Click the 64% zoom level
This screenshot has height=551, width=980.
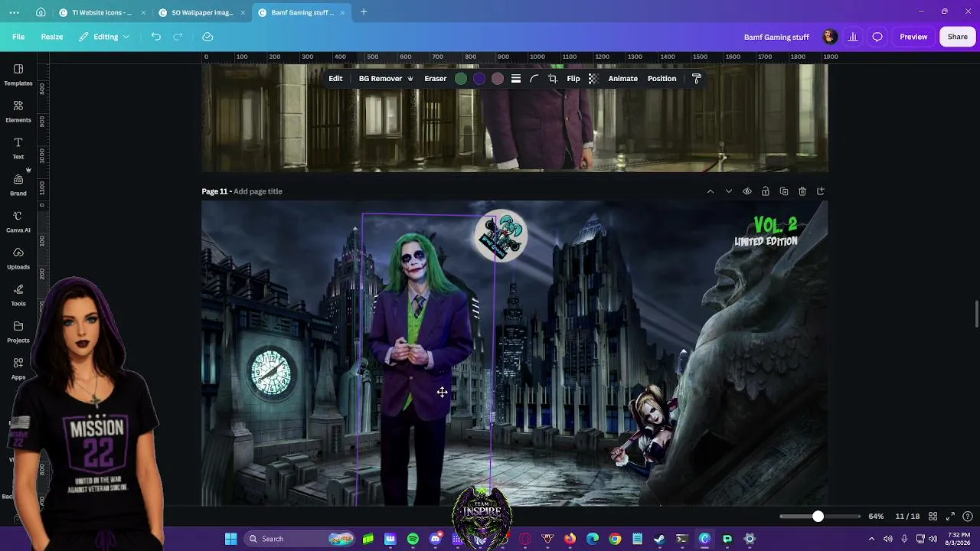[x=877, y=517]
